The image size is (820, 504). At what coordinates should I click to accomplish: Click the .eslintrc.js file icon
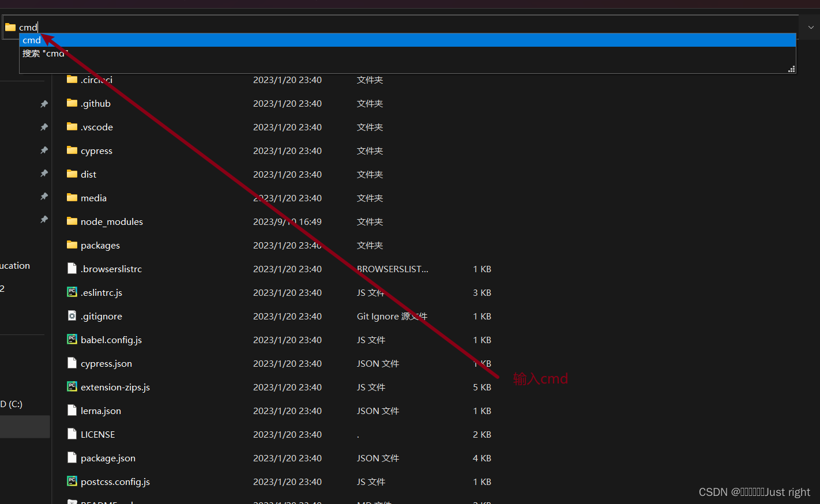click(x=72, y=292)
